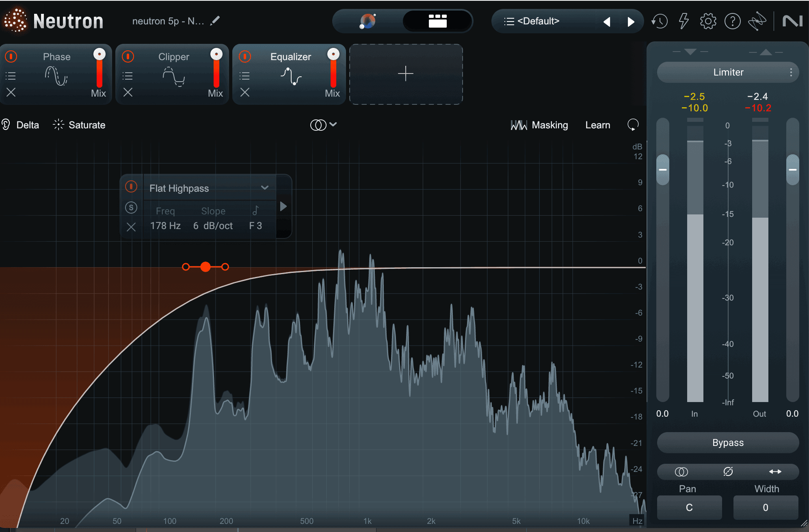Image resolution: width=809 pixels, height=532 pixels.
Task: Open the Equalizer module presets list icon
Action: click(x=244, y=76)
